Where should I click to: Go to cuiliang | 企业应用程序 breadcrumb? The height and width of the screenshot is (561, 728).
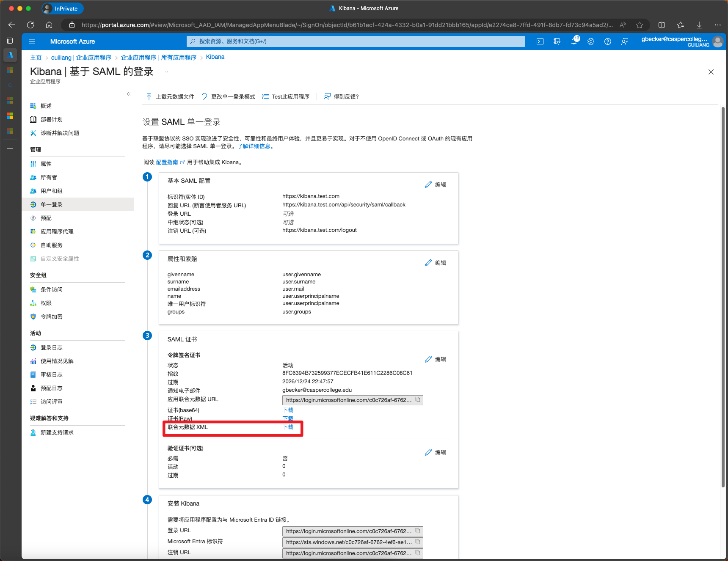click(81, 58)
